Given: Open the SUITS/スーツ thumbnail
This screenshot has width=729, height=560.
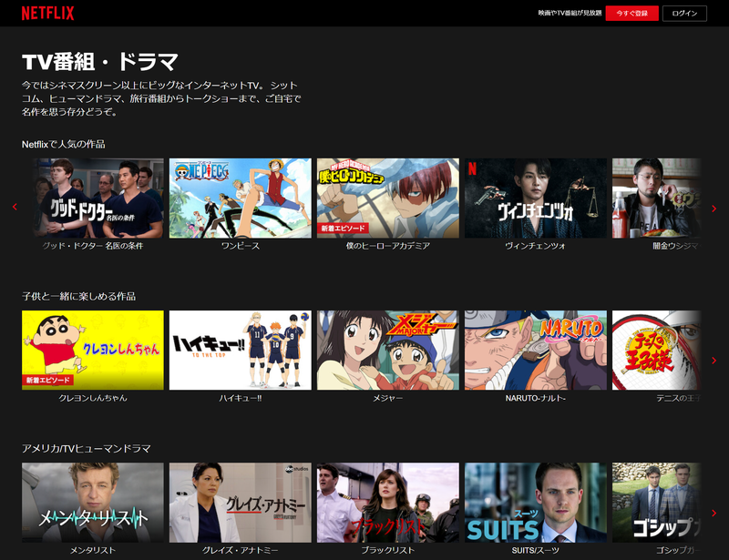Looking at the screenshot, I should (x=536, y=503).
